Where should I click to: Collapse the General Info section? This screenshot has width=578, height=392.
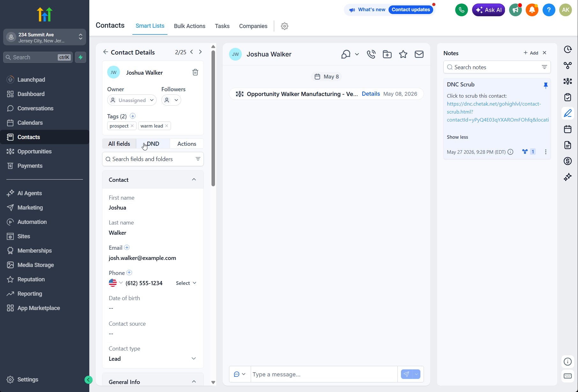point(194,382)
